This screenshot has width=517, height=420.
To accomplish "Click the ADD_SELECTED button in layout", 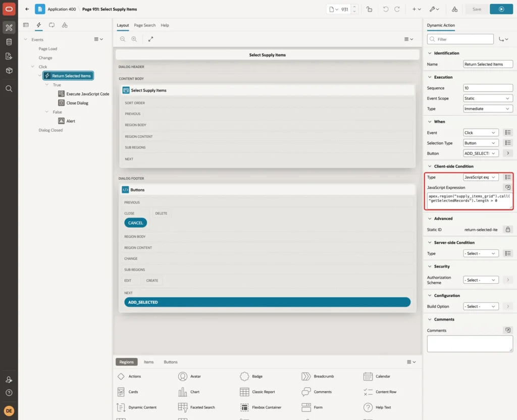I will coord(268,302).
